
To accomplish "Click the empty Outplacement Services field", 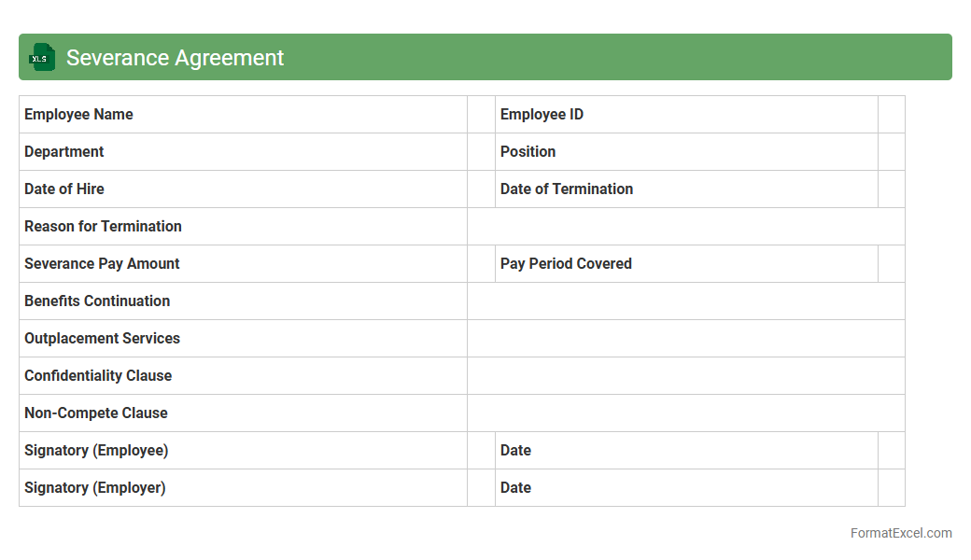I will point(685,339).
